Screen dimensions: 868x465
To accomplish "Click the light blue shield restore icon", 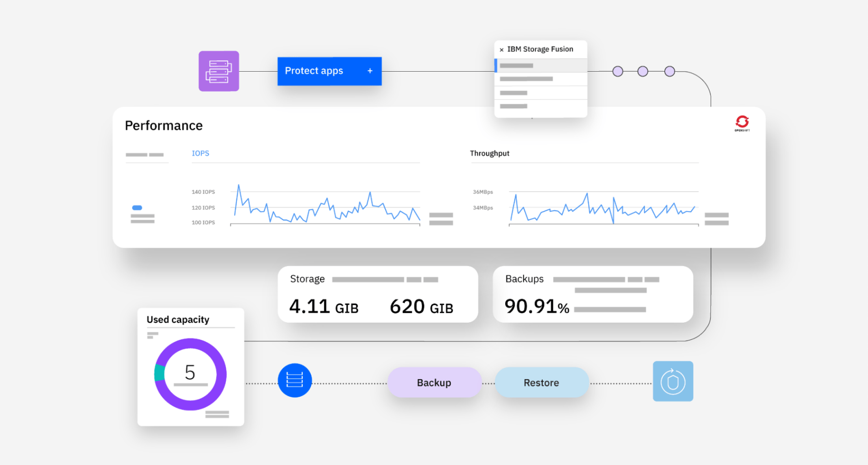I will click(x=673, y=381).
